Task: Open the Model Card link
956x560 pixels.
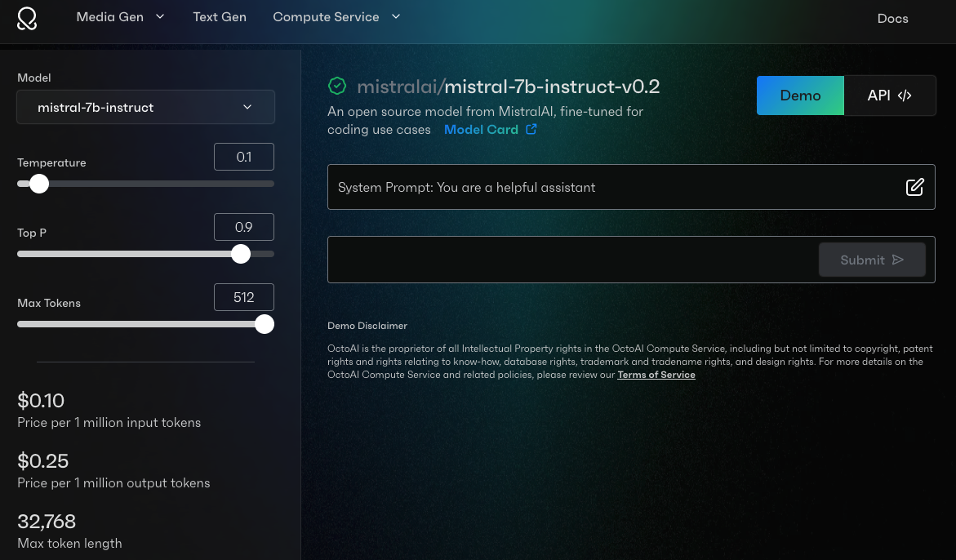Action: 481,129
